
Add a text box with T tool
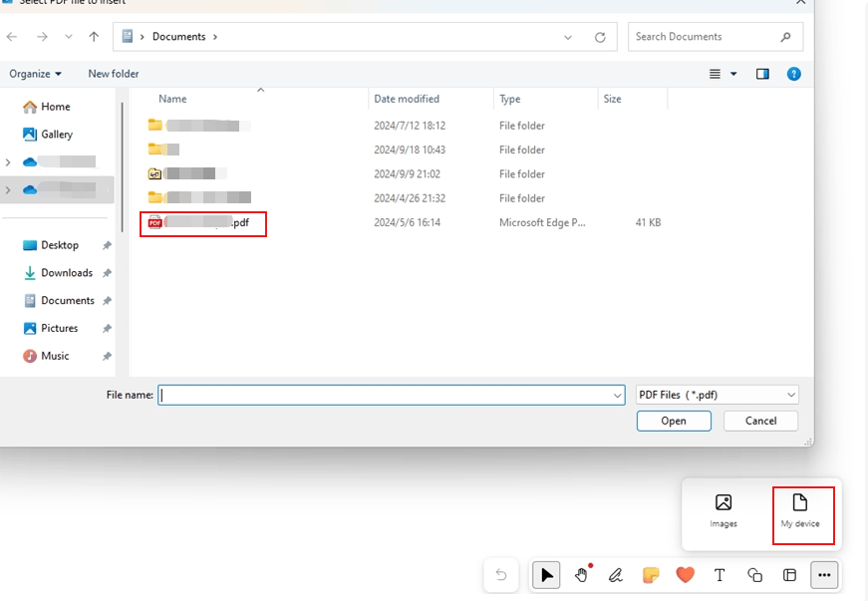click(720, 575)
